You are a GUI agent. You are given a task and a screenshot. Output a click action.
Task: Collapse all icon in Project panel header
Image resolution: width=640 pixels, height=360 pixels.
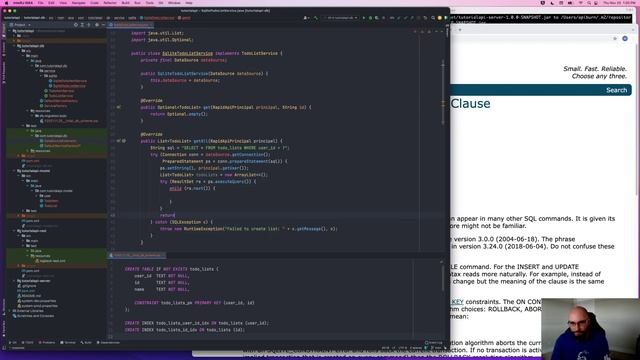pos(89,25)
